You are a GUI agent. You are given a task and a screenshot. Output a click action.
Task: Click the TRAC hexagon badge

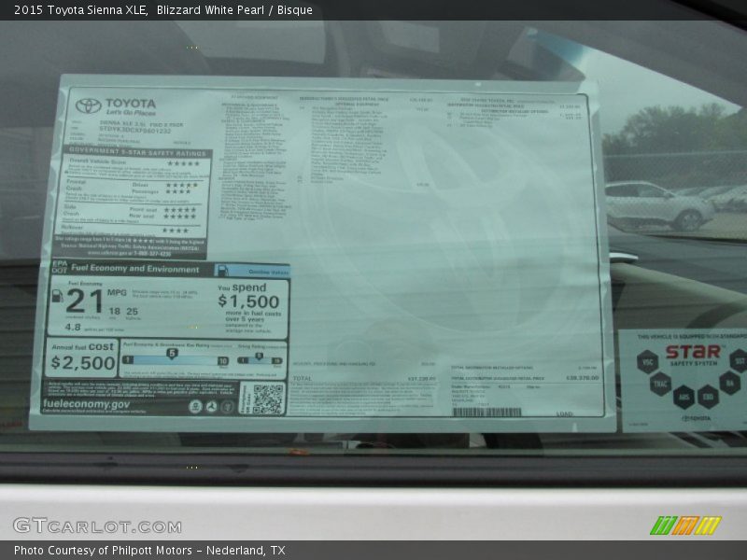[660, 384]
